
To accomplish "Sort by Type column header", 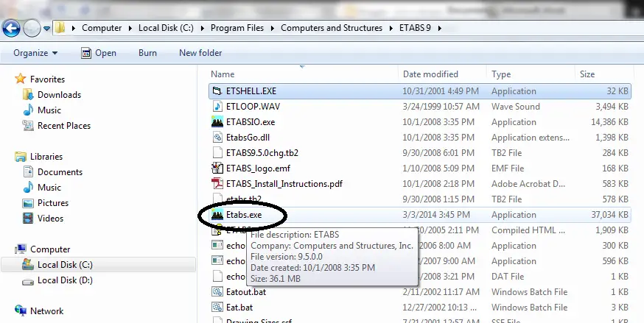I will pos(501,74).
